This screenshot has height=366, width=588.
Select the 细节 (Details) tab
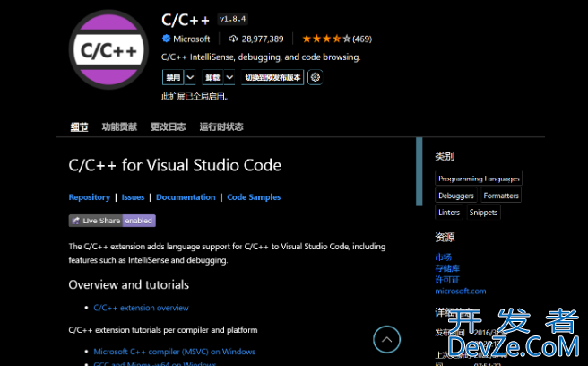click(x=79, y=127)
